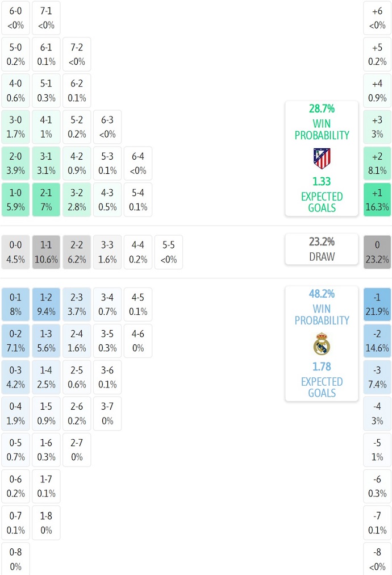Click the 0-2 scoreline at 7.1%

[15, 340]
